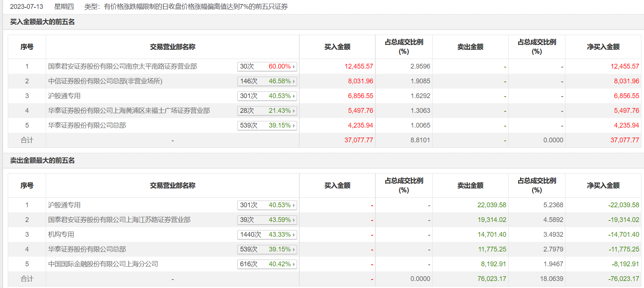The height and width of the screenshot is (288, 644).
Task: Select ratio value 1.9467
Action: [553, 264]
